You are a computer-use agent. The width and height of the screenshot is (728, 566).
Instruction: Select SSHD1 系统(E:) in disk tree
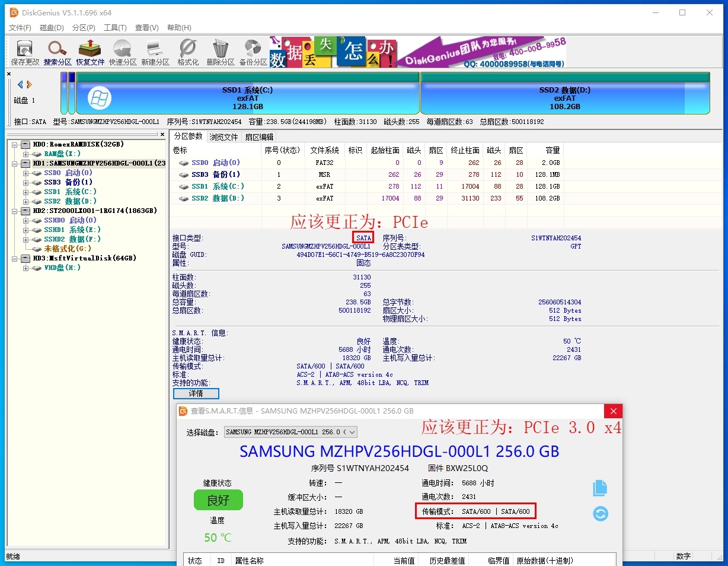tap(72, 230)
